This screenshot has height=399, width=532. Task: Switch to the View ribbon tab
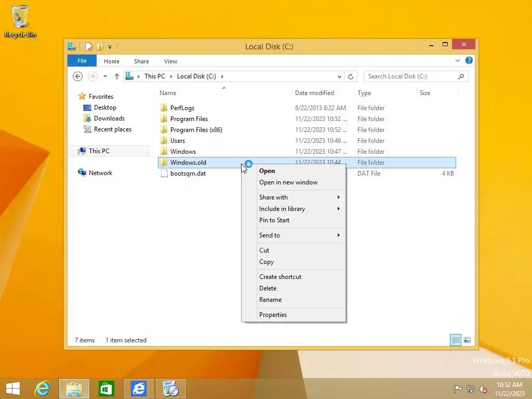(x=170, y=61)
